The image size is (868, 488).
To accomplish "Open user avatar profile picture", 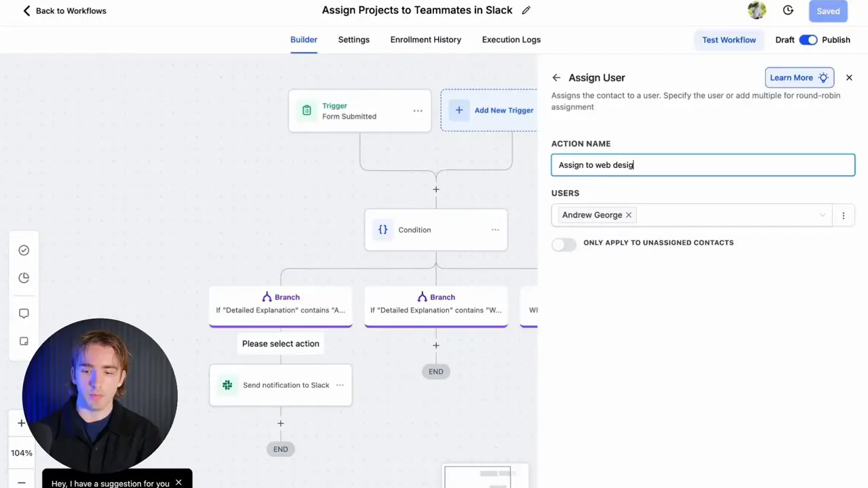I will [x=757, y=10].
